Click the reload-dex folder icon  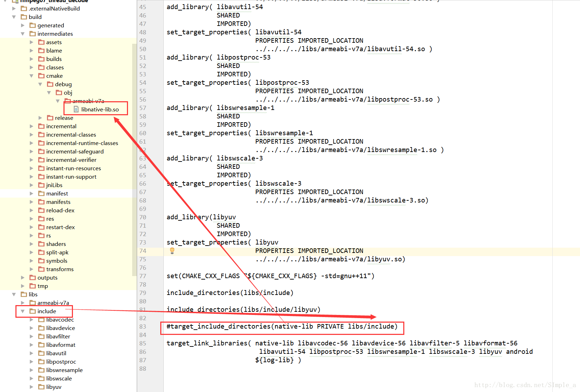pos(41,210)
